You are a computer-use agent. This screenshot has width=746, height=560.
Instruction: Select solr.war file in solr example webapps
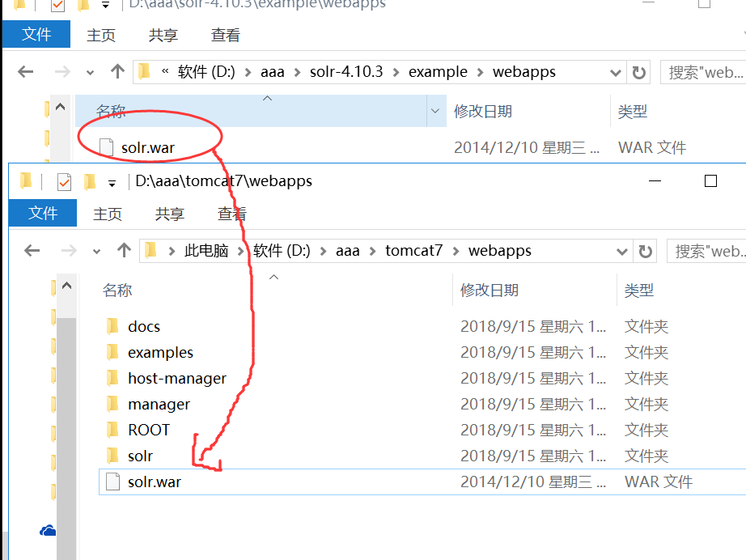pos(148,148)
